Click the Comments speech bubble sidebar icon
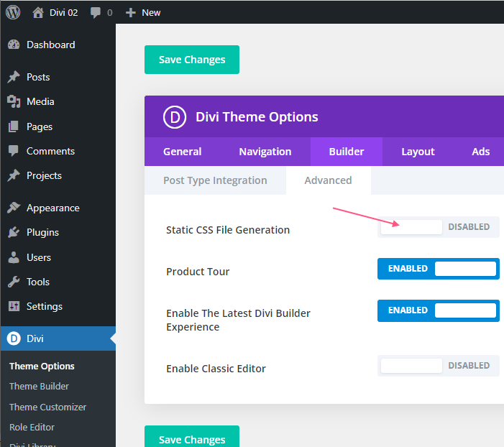Screen dimensions: 504x447 (14, 151)
